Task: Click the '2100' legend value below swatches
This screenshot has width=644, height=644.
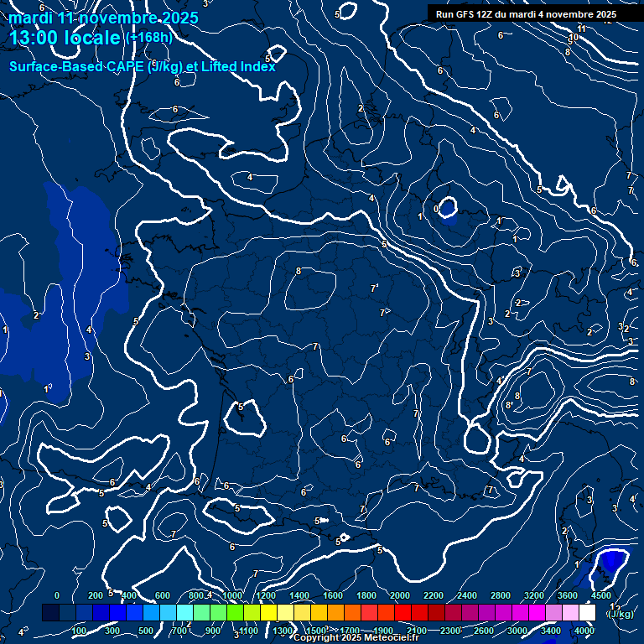Action: click(x=417, y=631)
